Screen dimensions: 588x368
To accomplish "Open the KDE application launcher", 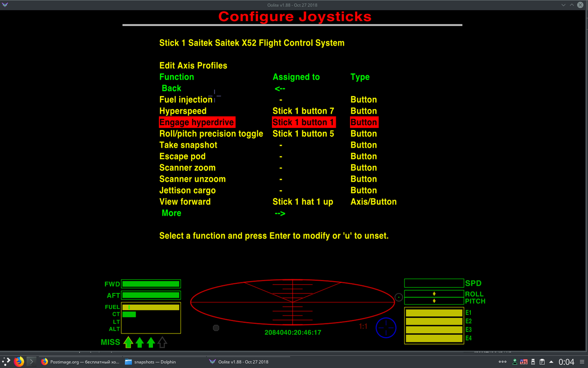I will [x=6, y=362].
